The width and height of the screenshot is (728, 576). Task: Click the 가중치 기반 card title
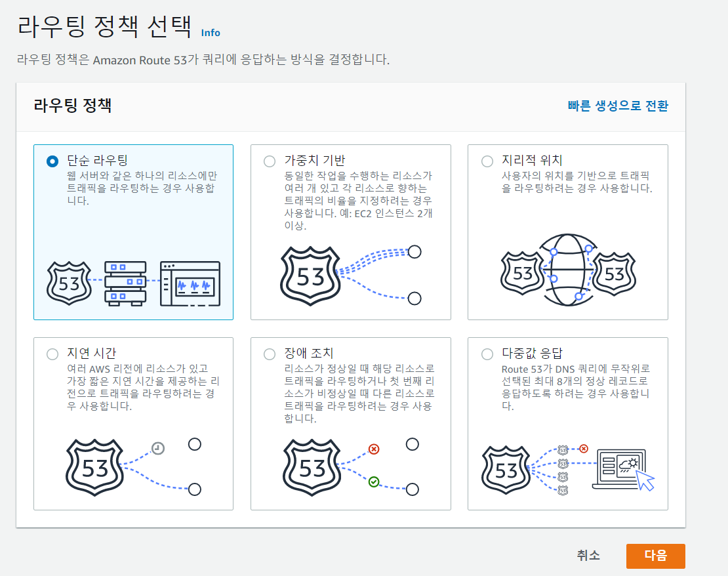point(315,160)
